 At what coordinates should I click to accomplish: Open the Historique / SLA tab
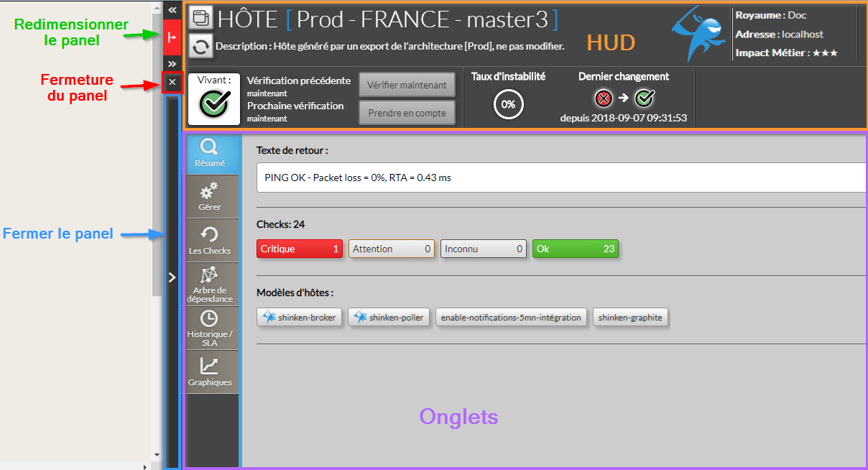pos(210,328)
